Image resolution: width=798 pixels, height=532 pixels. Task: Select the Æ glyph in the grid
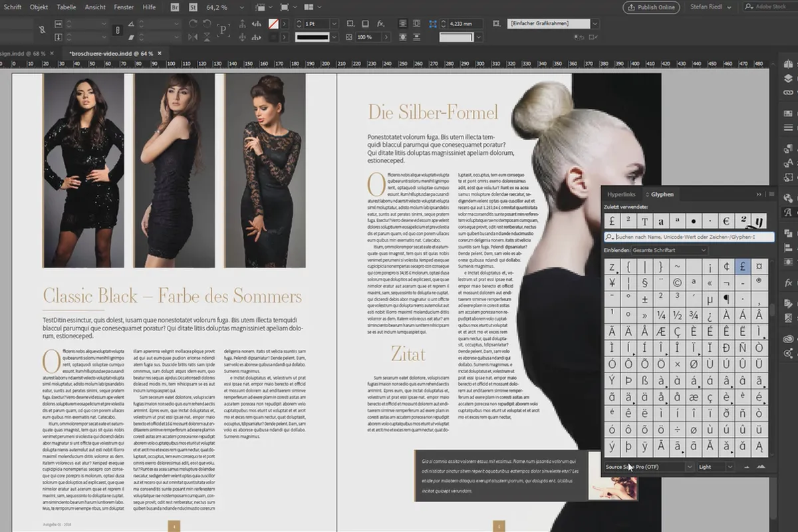click(x=660, y=332)
